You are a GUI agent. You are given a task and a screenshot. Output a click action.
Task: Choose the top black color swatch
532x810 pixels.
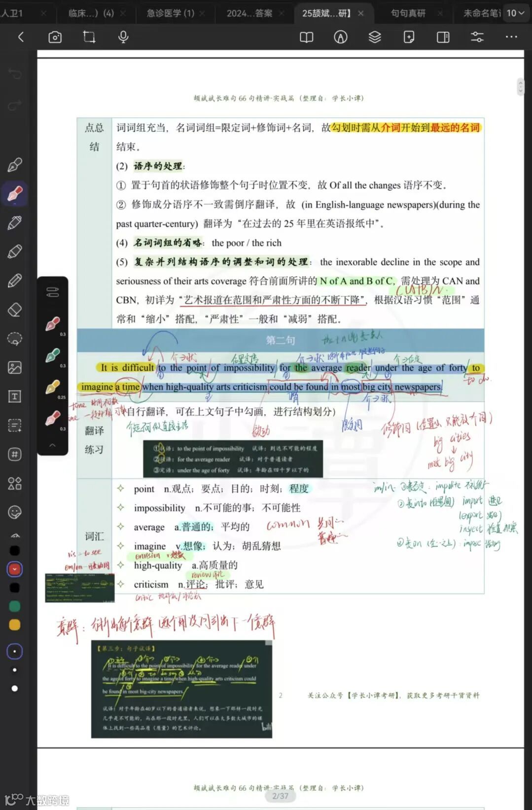[x=15, y=551]
